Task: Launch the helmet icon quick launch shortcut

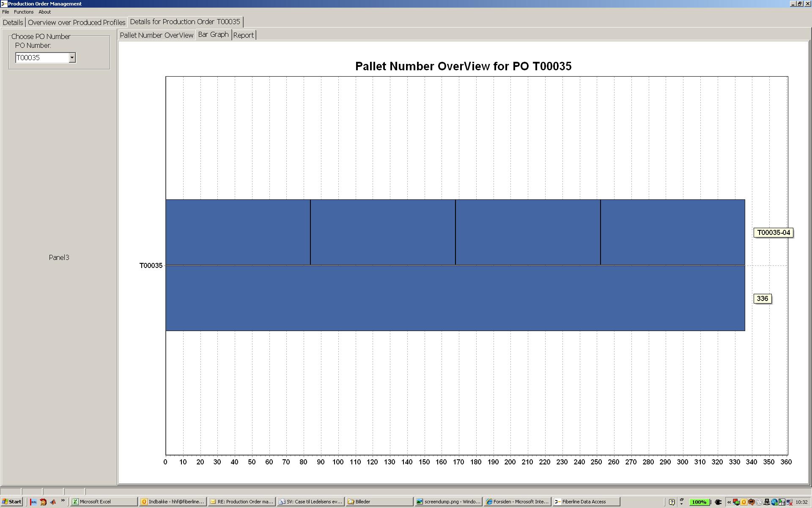Action: click(x=43, y=502)
